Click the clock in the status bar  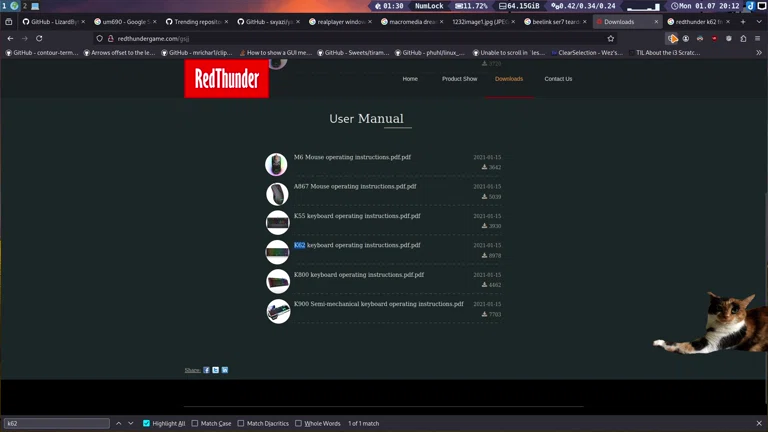(x=705, y=6)
